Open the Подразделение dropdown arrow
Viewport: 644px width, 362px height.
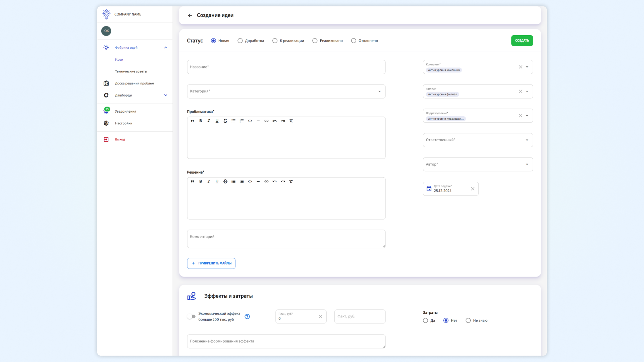[x=527, y=116]
